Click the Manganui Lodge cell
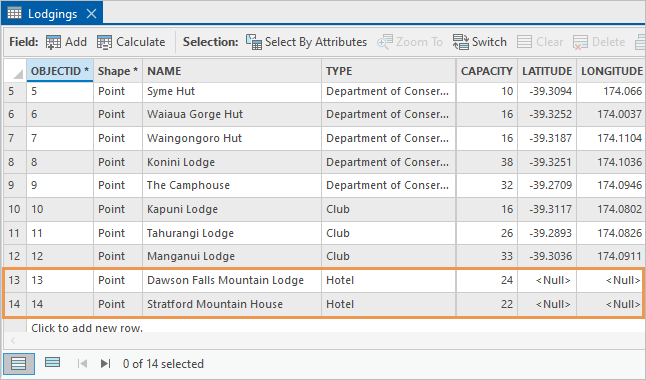646x380 pixels. [232, 256]
